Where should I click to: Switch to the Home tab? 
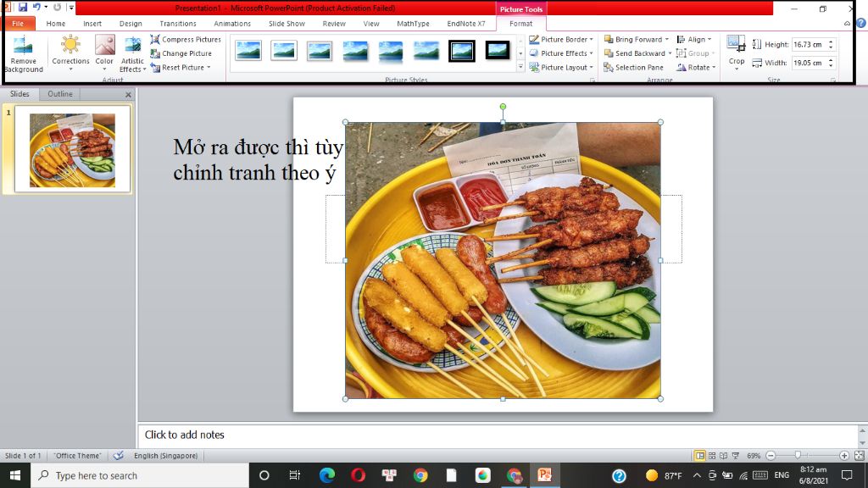[x=55, y=23]
